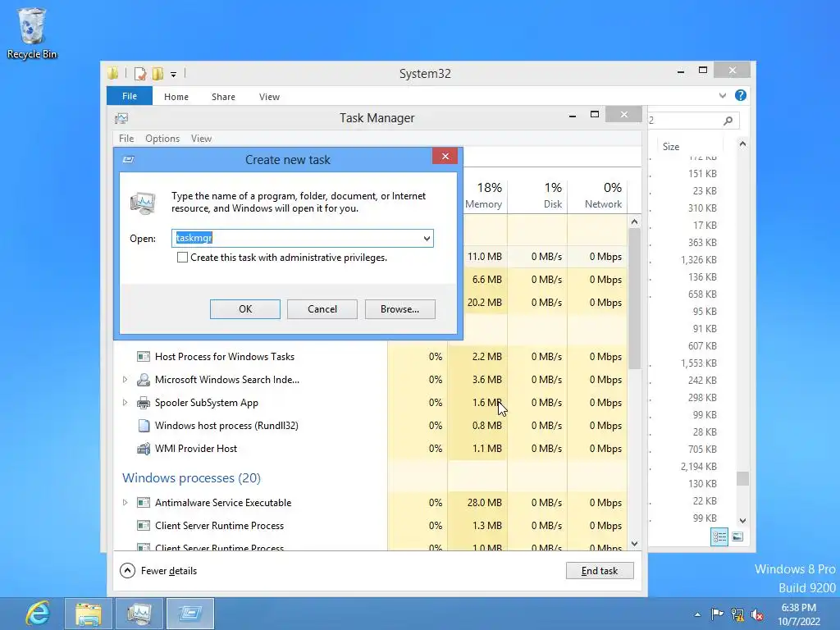Expand Antimalware Service Executable process

[125, 503]
